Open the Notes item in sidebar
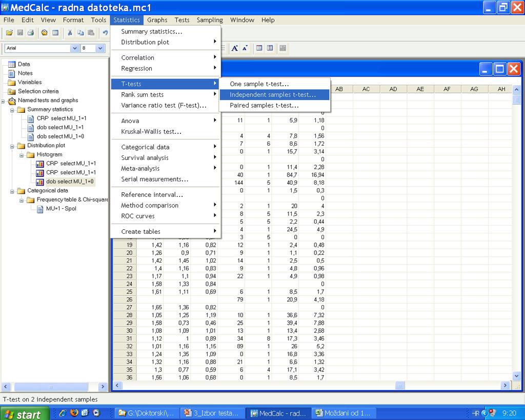This screenshot has width=525, height=420. [x=25, y=73]
